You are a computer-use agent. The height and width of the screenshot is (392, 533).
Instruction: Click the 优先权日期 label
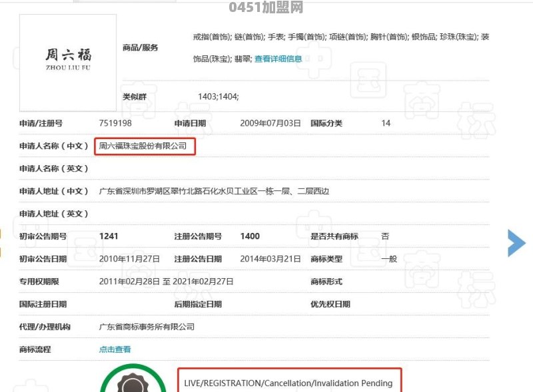(330, 304)
